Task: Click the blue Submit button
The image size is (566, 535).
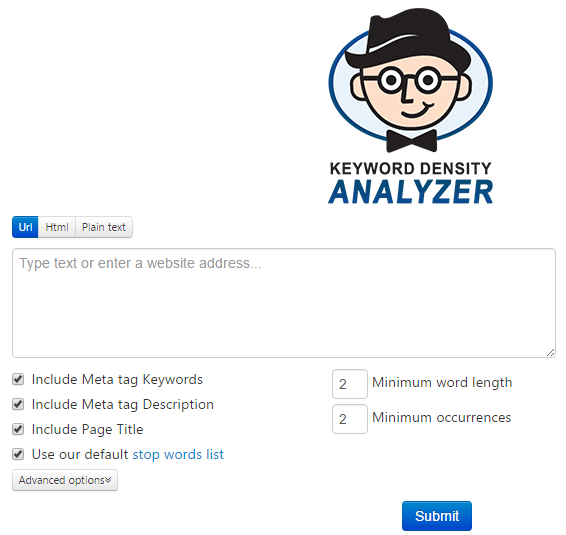Action: [437, 516]
